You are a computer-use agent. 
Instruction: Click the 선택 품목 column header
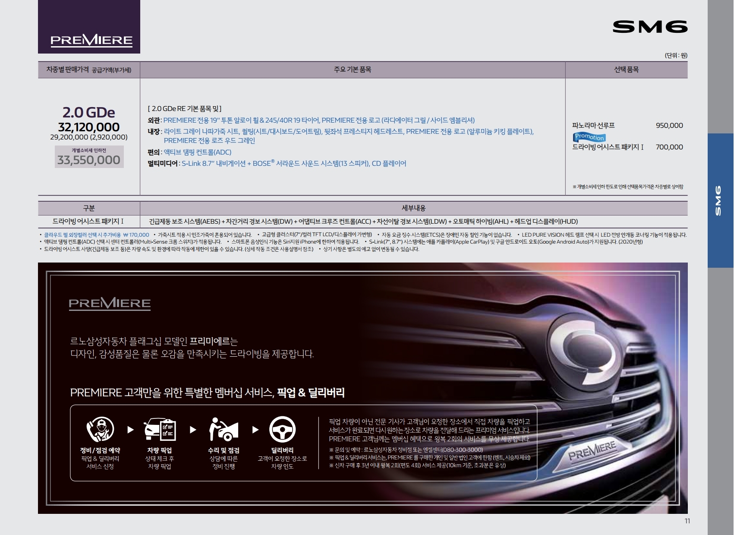[x=626, y=70]
